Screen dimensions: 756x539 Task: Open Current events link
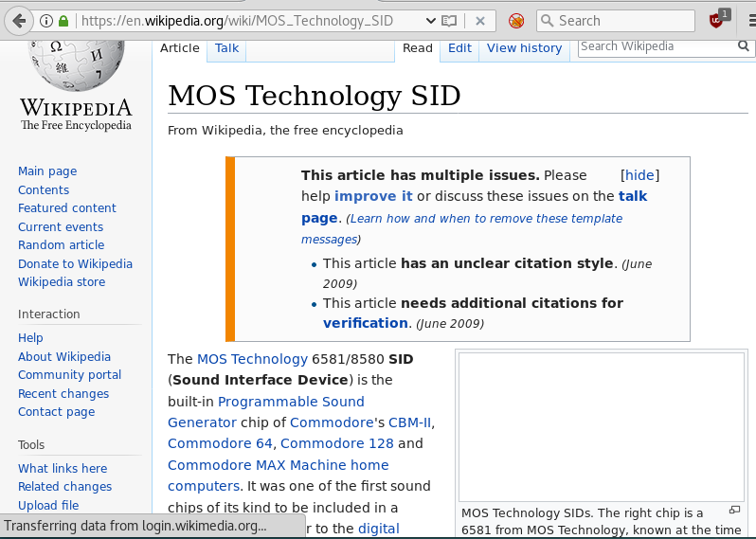(61, 226)
